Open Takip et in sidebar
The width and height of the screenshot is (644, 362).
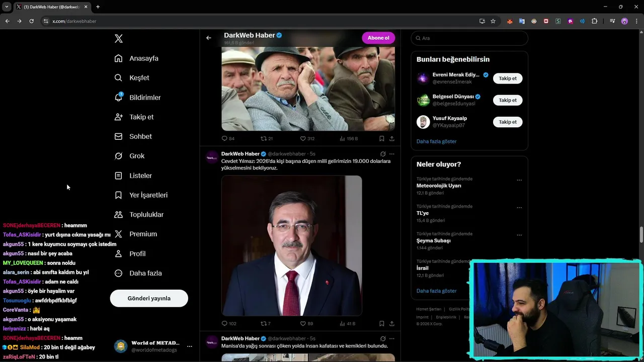[134, 117]
